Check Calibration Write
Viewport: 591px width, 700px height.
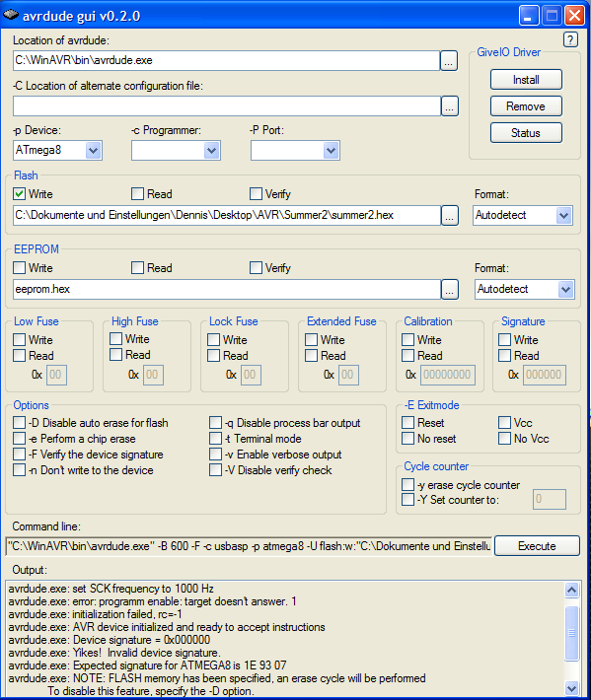(x=407, y=340)
